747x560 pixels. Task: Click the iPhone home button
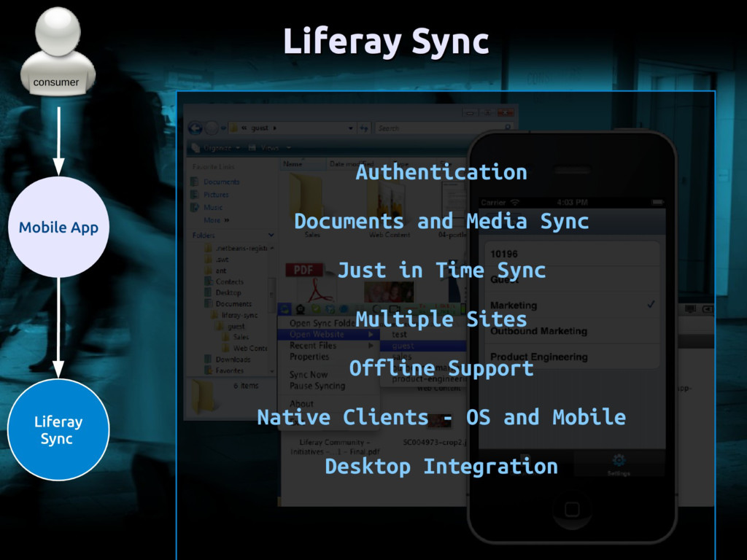pyautogui.click(x=572, y=510)
